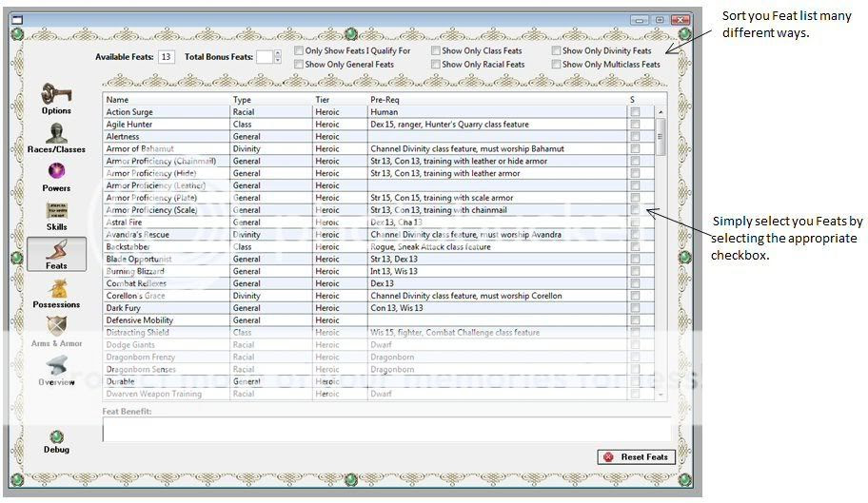Screen dimensions: 868x503
Task: Enable Show Only Multiclass Feats
Action: tap(556, 64)
